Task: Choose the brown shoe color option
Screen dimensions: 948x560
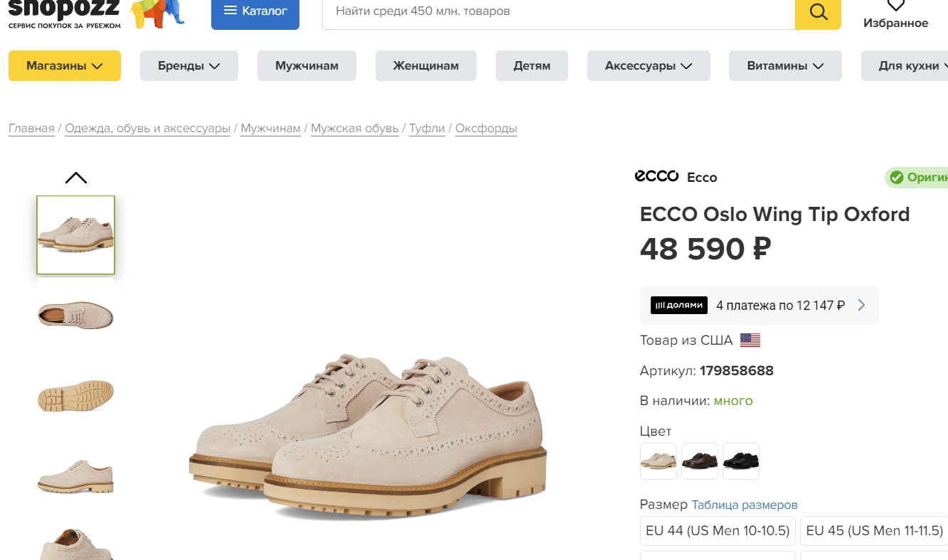Action: [x=700, y=461]
